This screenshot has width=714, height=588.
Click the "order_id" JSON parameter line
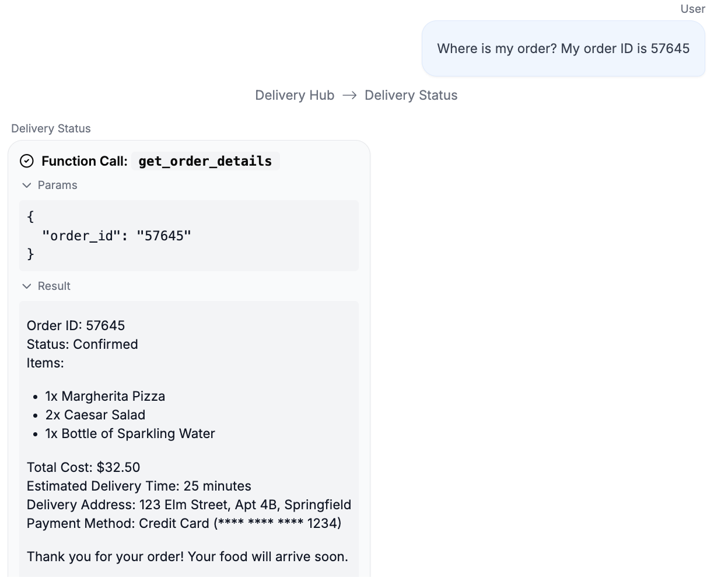click(117, 236)
